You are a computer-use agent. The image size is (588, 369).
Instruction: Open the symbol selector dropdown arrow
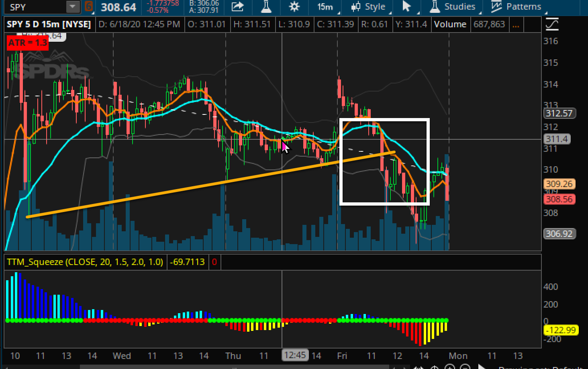pos(73,7)
